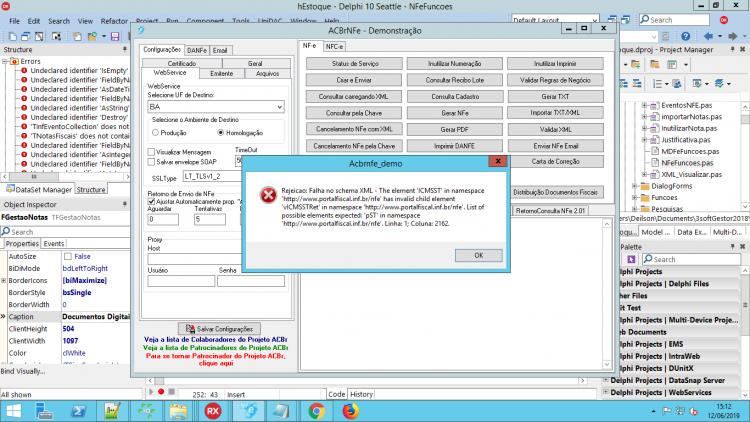
Task: Open the UF de Destino dropdown
Action: 216,107
